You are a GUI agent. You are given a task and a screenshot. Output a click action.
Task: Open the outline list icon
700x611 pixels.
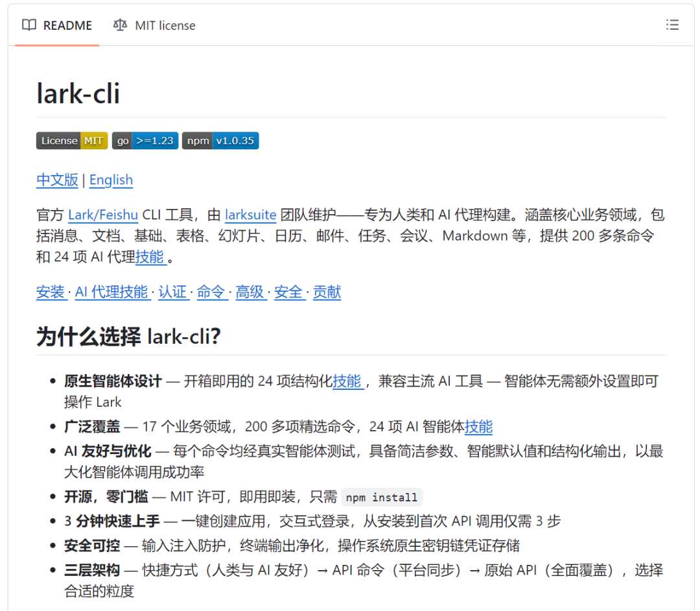[x=672, y=25]
